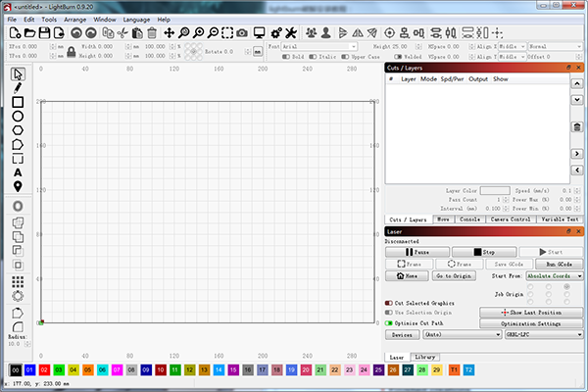Click the Go to Origin button
Image resolution: width=588 pixels, height=392 pixels.
point(454,276)
